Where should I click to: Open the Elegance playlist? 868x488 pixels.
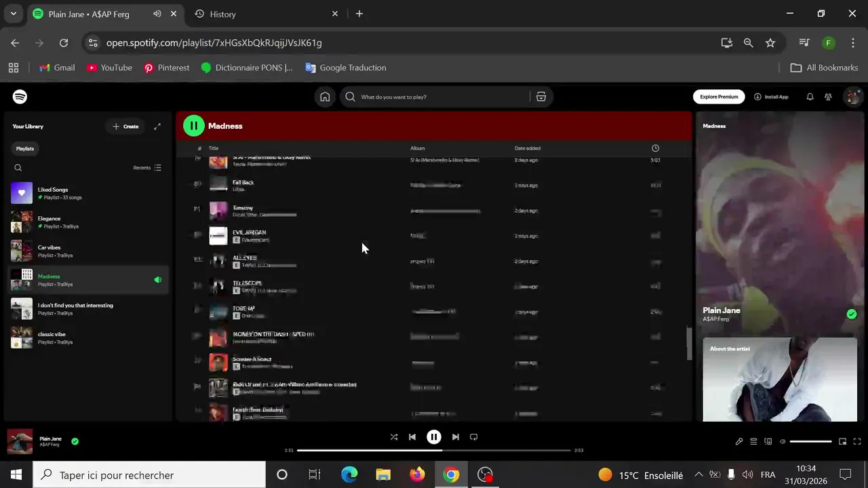pyautogui.click(x=88, y=222)
